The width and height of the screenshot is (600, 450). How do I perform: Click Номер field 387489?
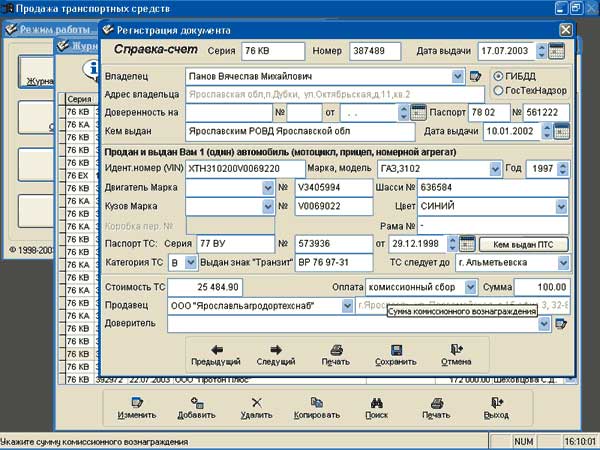click(375, 51)
